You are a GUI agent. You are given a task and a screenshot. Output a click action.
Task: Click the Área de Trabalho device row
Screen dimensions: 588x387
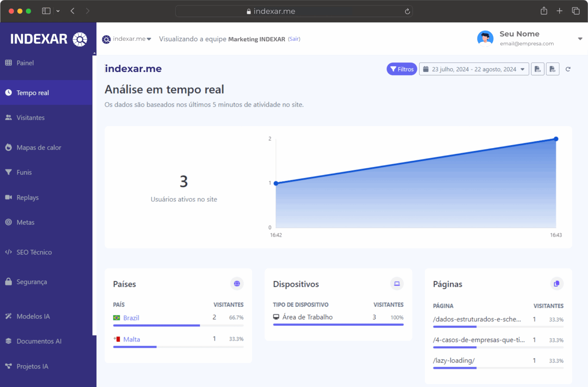(x=338, y=317)
